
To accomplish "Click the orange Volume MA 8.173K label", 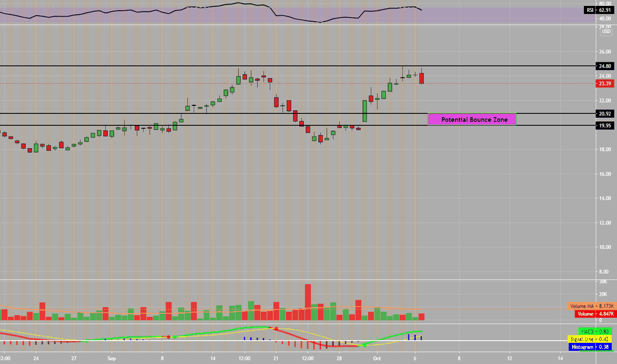I will 591,306.
